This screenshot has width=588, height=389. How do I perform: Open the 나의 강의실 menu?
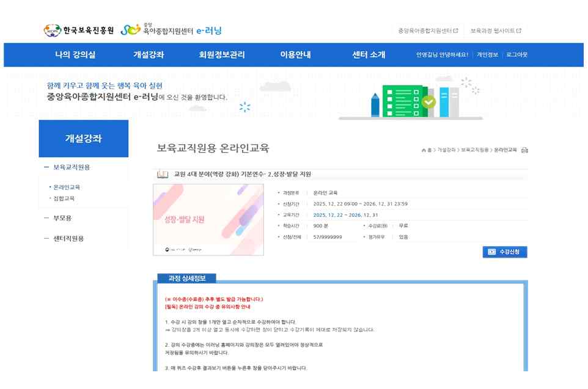(75, 55)
